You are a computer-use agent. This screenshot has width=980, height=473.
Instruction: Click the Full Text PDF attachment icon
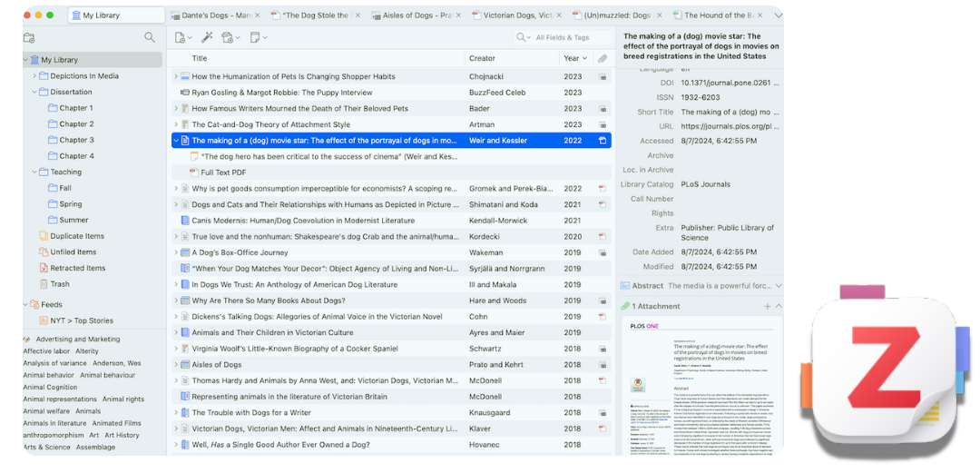point(194,172)
